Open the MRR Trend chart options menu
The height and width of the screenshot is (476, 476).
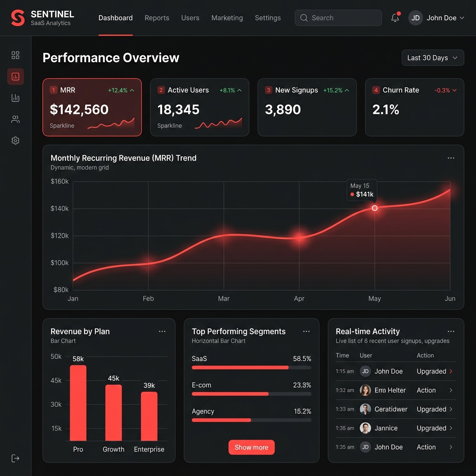point(450,158)
